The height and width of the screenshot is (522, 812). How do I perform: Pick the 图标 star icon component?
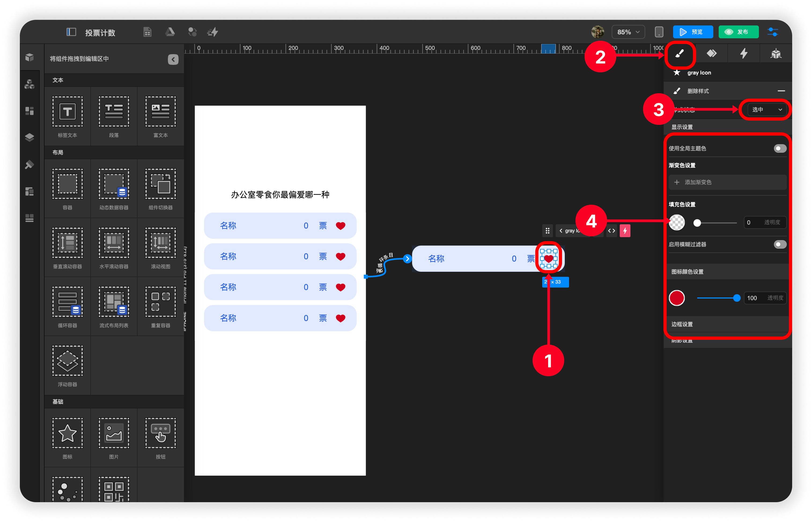point(67,438)
